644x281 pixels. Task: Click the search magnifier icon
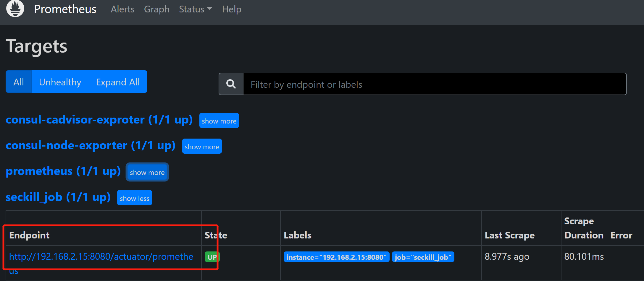231,84
